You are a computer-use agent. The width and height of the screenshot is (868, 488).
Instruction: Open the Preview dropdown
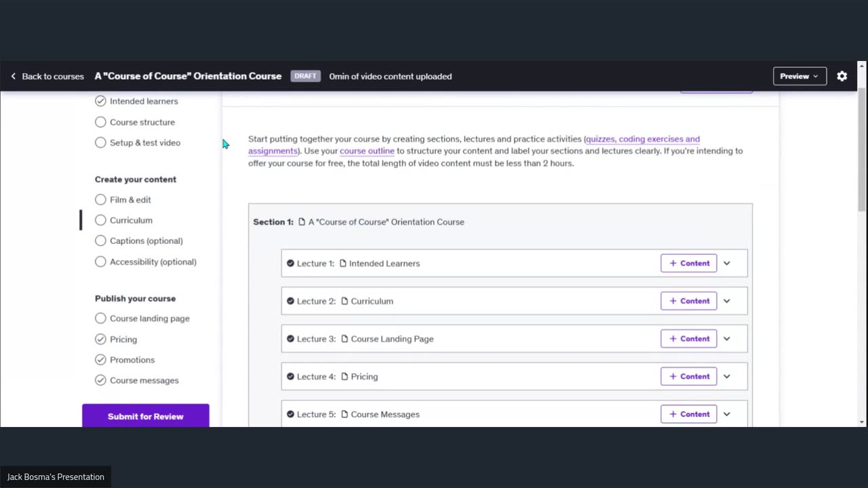pyautogui.click(x=800, y=77)
